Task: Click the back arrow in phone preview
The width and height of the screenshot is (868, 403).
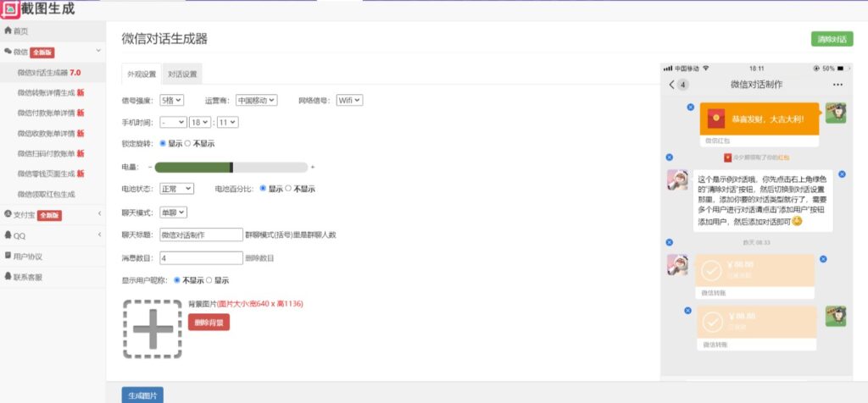Action: [x=672, y=85]
